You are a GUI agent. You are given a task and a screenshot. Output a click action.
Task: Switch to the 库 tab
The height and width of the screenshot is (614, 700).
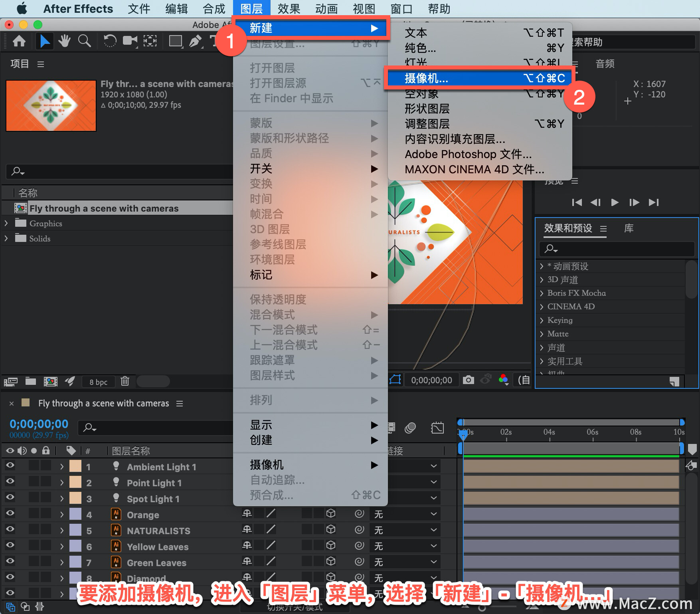tap(629, 228)
